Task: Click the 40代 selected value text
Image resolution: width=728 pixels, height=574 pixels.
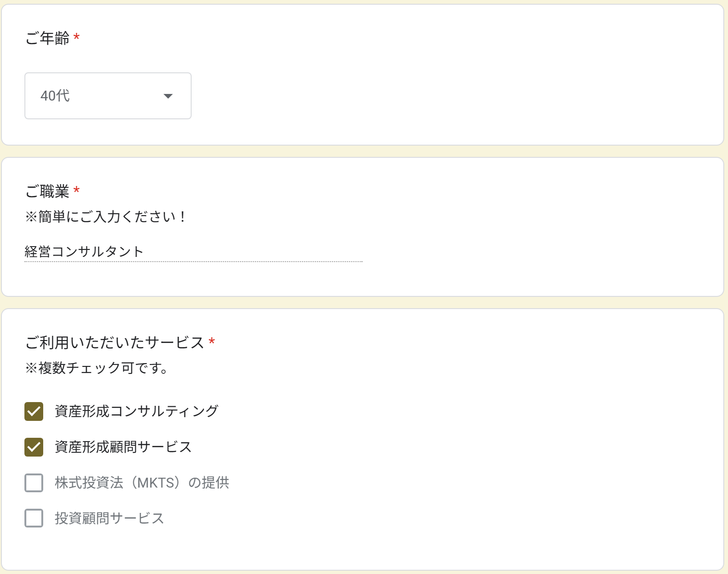Action: click(55, 96)
